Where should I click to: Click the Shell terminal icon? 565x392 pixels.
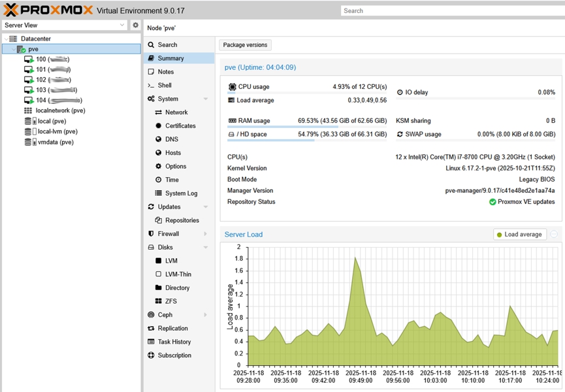coord(151,86)
